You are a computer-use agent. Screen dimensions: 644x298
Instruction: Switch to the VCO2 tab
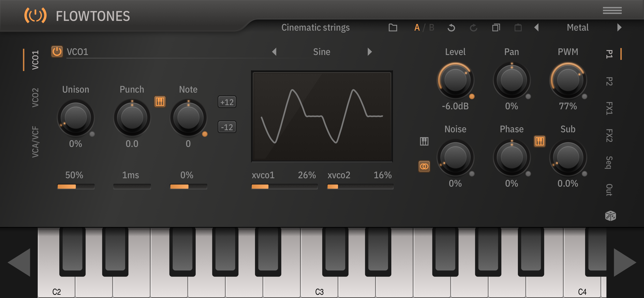pyautogui.click(x=35, y=97)
